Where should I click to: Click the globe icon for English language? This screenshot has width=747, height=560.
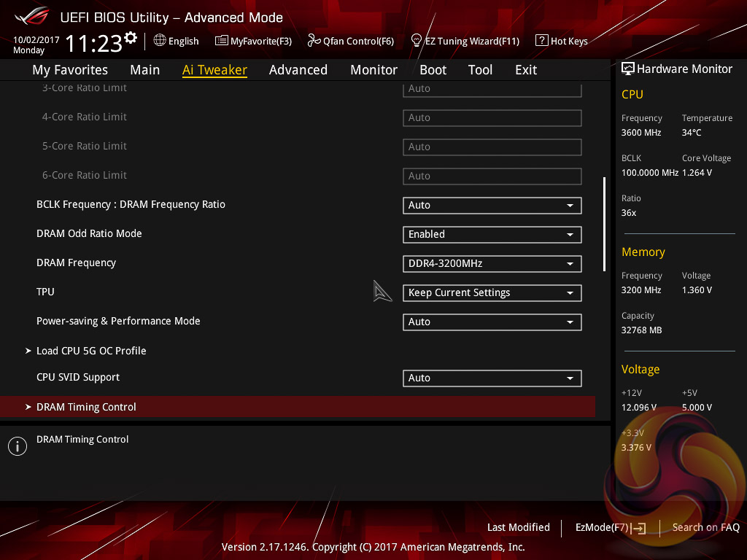(160, 41)
